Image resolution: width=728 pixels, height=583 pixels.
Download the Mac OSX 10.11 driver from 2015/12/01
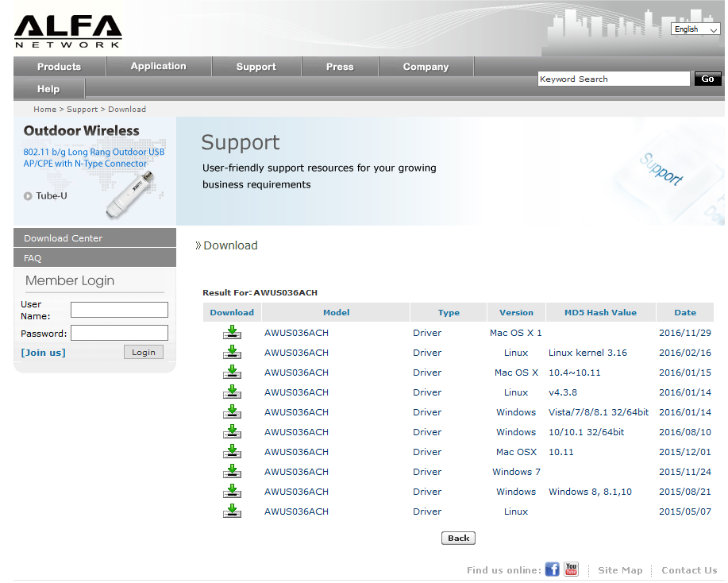pos(232,452)
